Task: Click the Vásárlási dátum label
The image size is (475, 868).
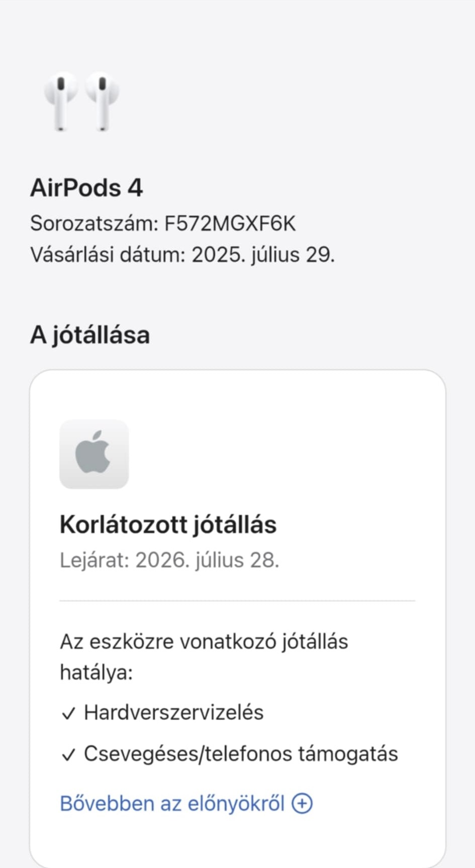Action: (108, 254)
